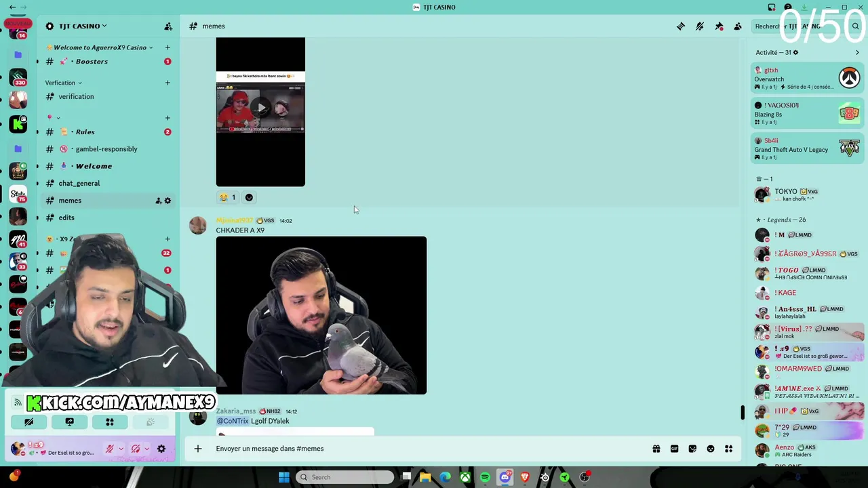868x488 pixels.
Task: Open the Windows Start button
Action: [284, 477]
